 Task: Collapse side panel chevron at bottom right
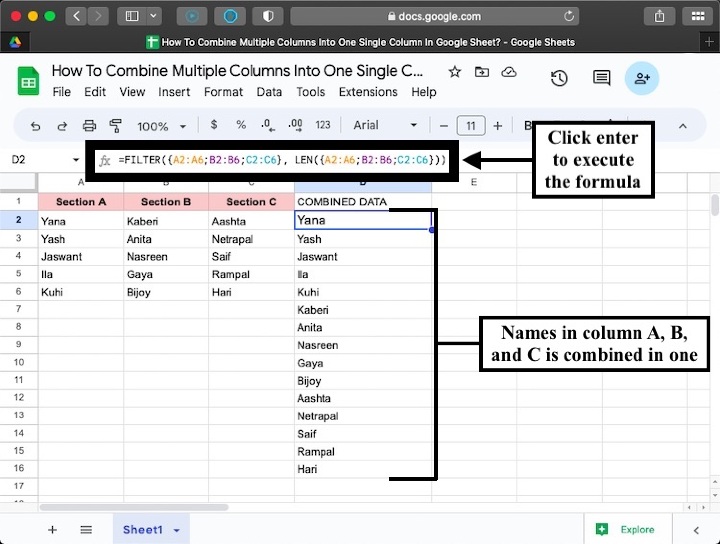click(696, 530)
